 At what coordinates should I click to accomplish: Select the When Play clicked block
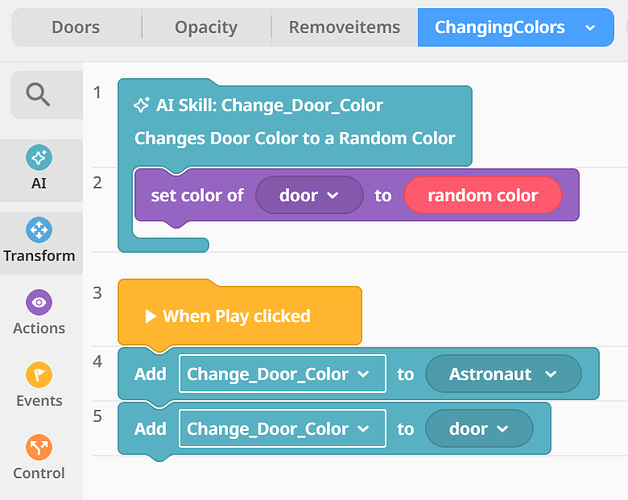coord(238,316)
